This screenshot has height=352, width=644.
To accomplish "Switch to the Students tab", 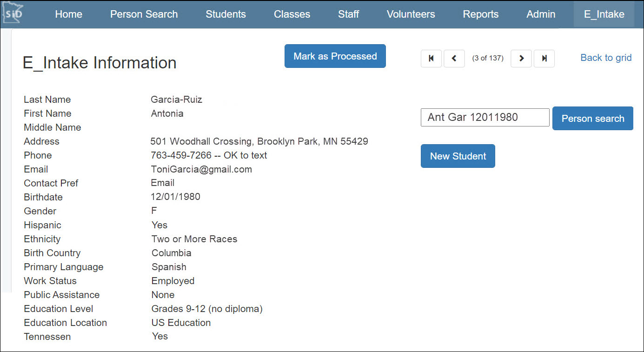I will tap(226, 14).
